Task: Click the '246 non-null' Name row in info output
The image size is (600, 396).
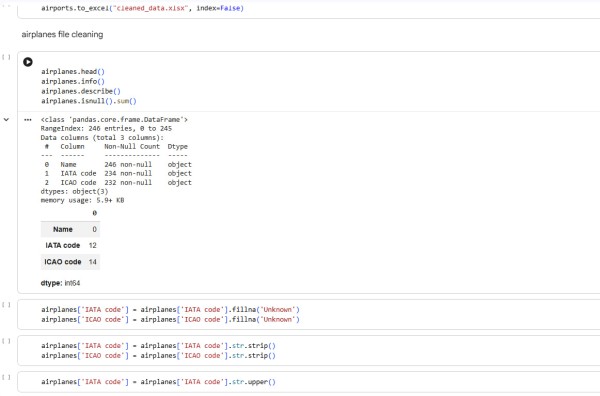Action: click(117, 165)
